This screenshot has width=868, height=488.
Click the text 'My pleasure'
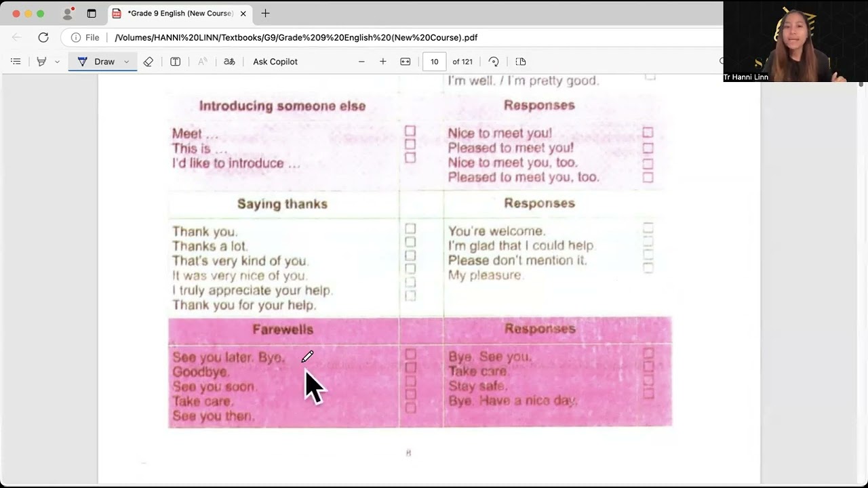[485, 275]
